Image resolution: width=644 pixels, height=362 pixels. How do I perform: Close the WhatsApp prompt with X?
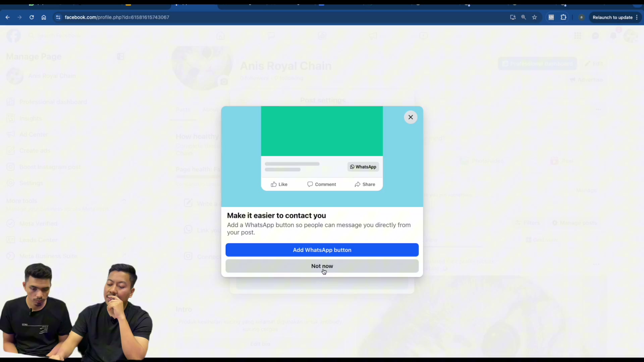tap(411, 117)
